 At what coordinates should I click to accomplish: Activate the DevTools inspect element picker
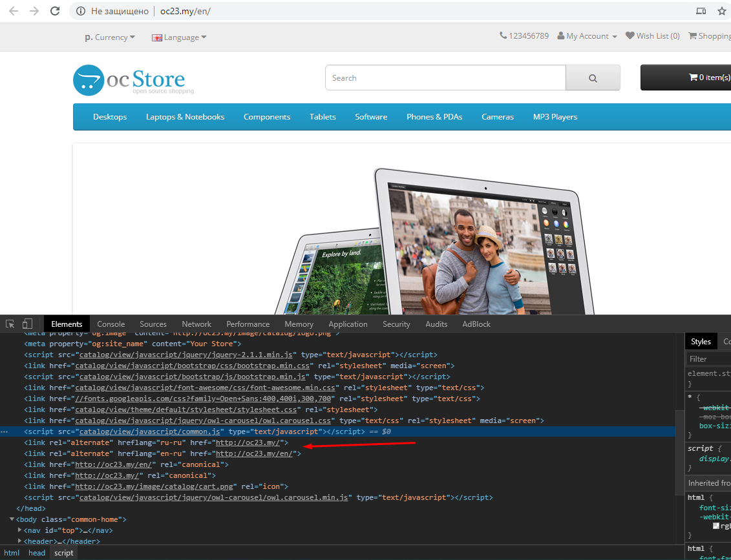(x=10, y=324)
